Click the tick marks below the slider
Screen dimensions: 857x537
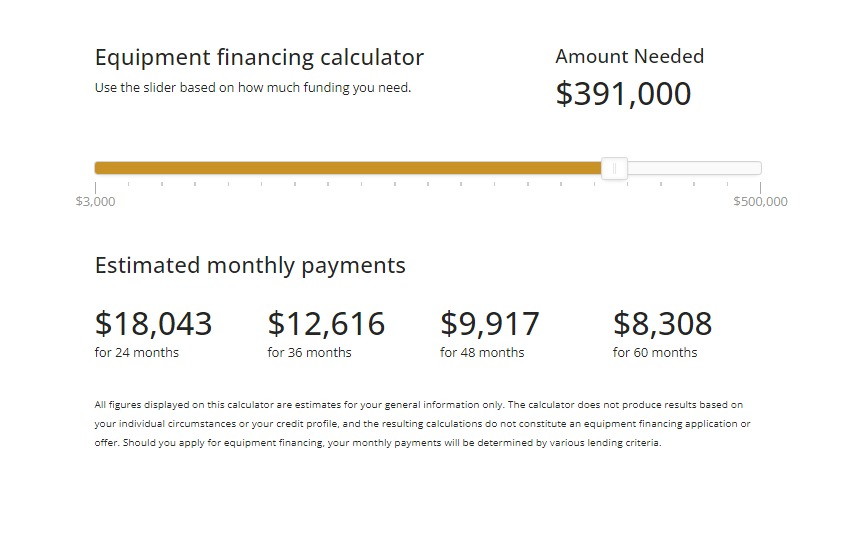click(x=427, y=185)
